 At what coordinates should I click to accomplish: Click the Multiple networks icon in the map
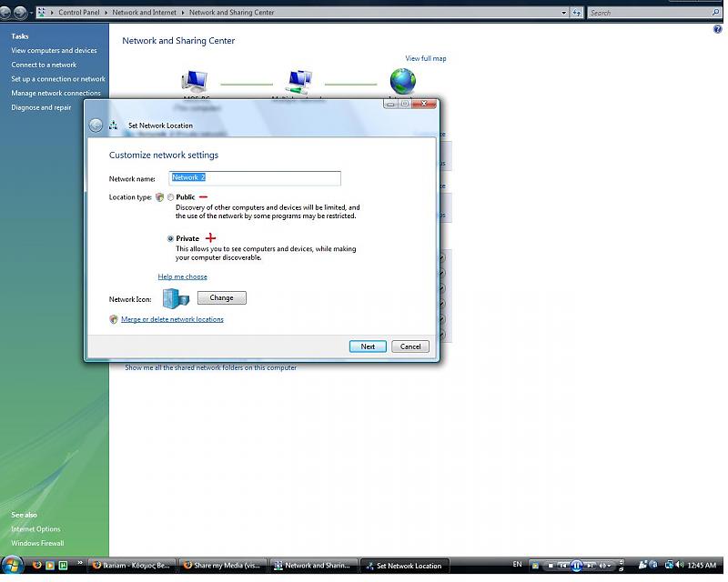tap(299, 81)
